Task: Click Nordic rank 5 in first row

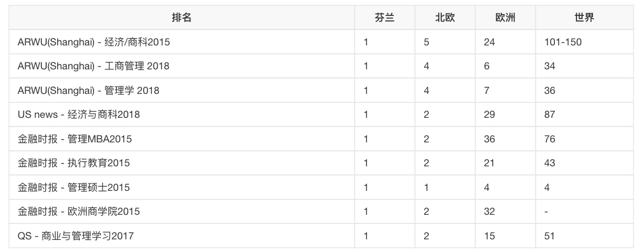Action: [426, 42]
